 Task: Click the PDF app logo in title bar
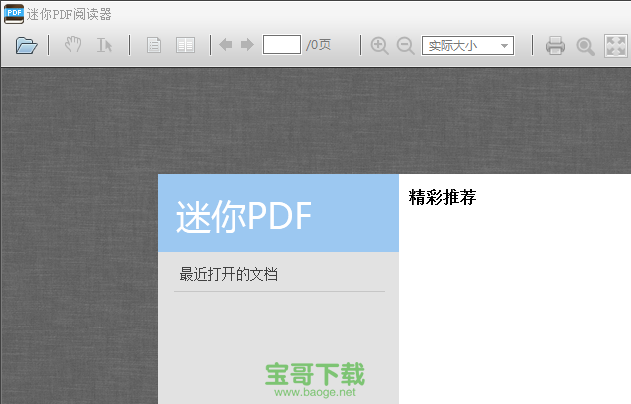point(15,14)
